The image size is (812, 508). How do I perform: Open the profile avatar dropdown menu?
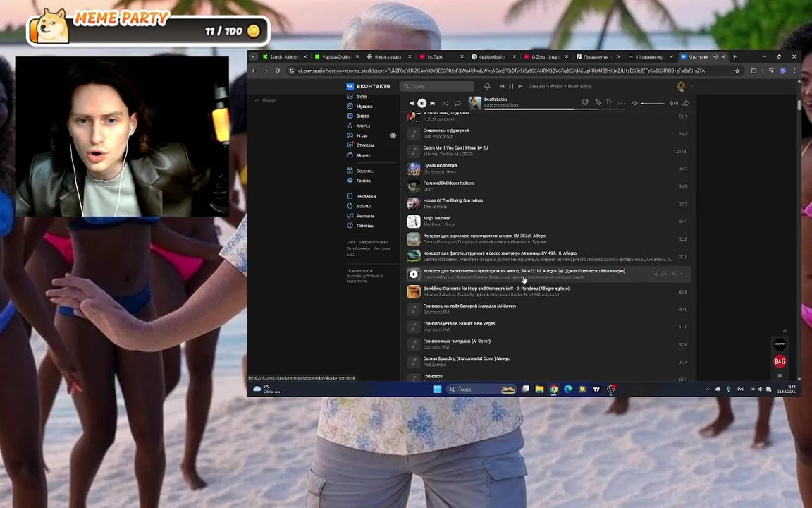pos(684,87)
